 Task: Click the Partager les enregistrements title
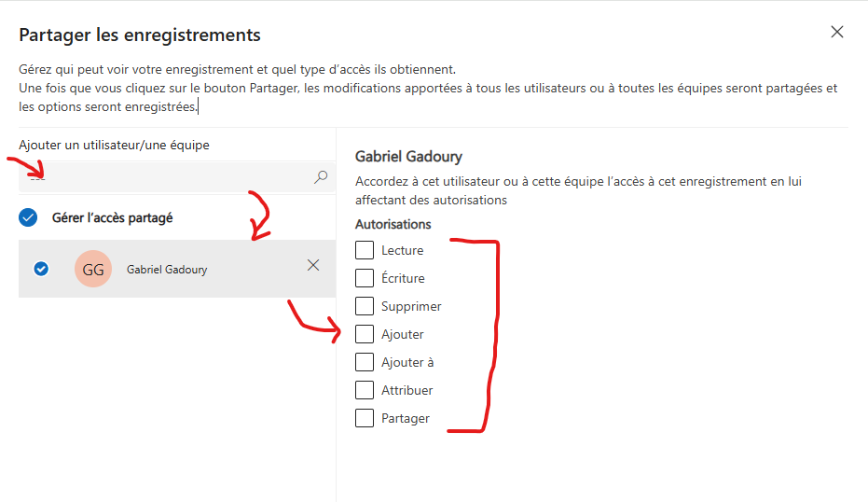click(140, 35)
